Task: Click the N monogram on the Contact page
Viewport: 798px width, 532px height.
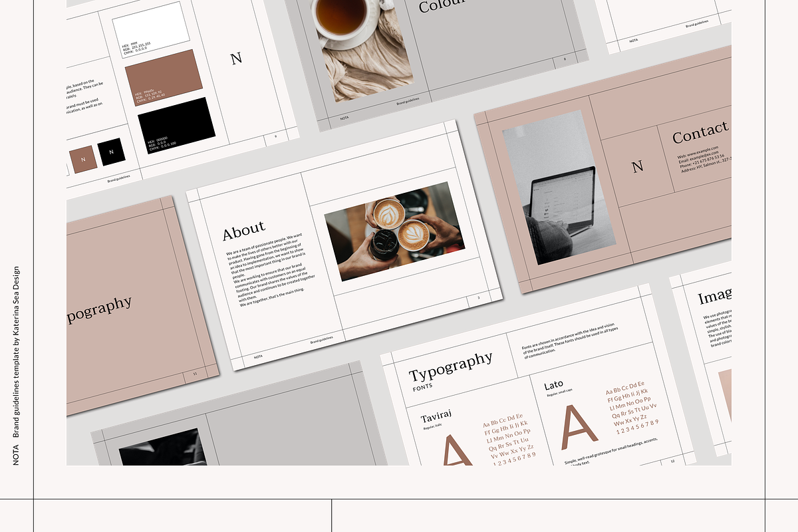Action: (638, 166)
